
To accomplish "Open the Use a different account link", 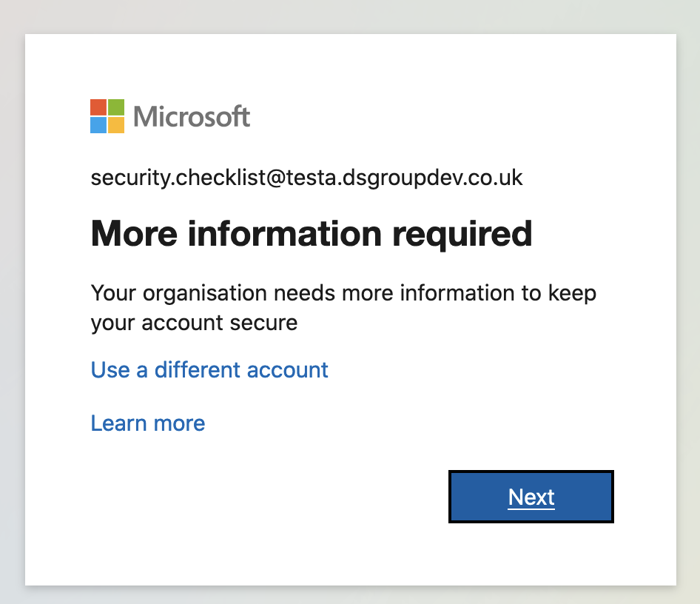I will (209, 369).
